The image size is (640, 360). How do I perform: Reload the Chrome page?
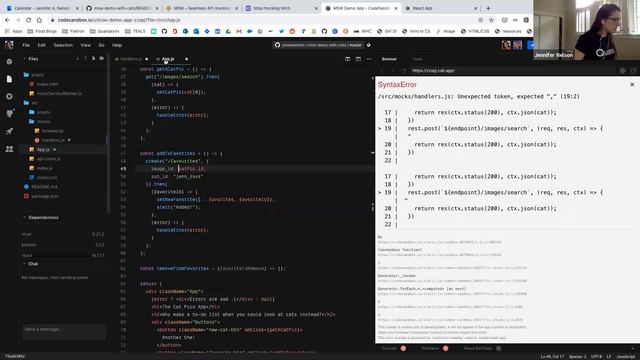pos(28,20)
